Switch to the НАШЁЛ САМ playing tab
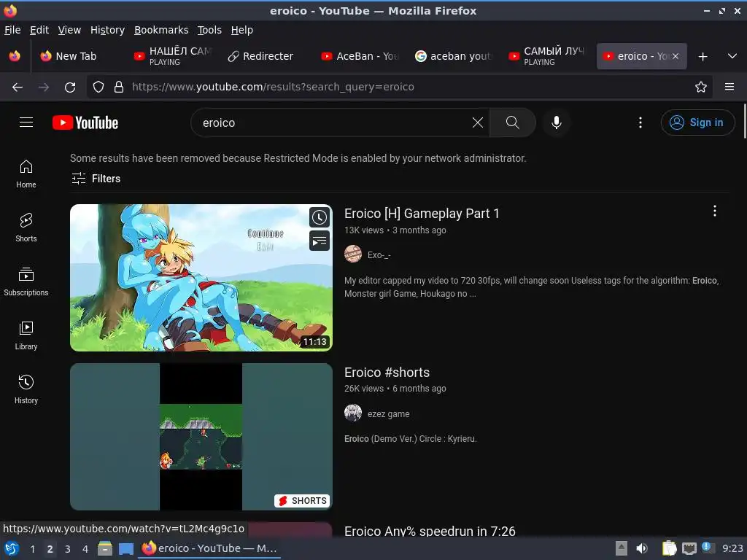 click(x=172, y=56)
